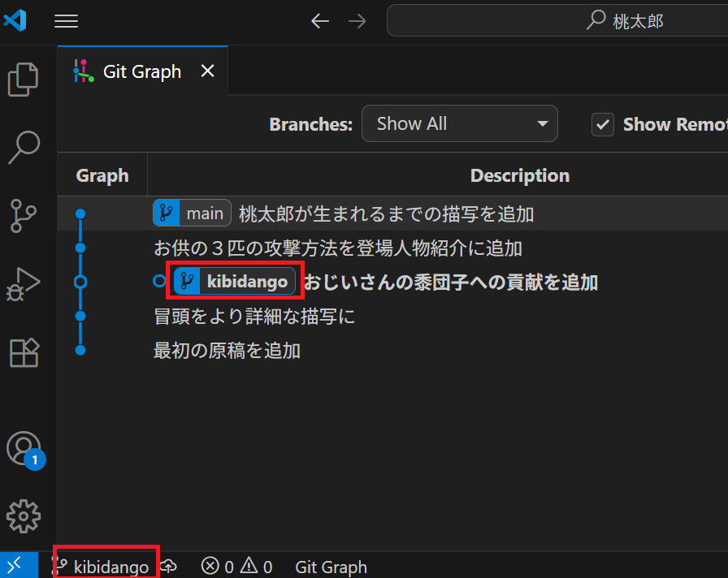Click Git Graph status bar button
The image size is (728, 578).
coord(331,567)
